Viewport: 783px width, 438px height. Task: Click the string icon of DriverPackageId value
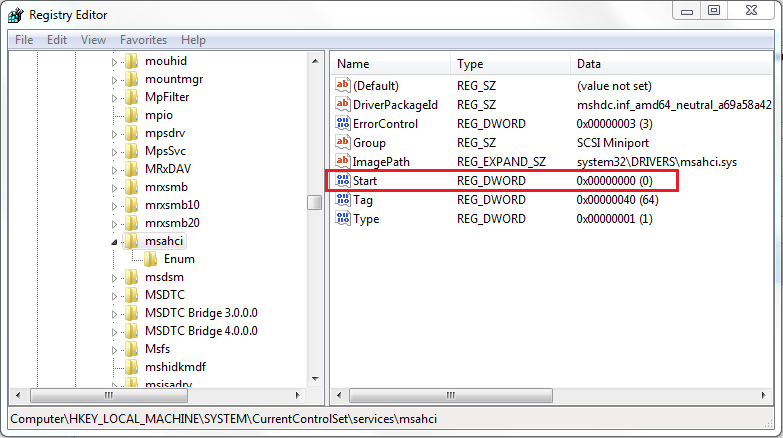tap(343, 104)
